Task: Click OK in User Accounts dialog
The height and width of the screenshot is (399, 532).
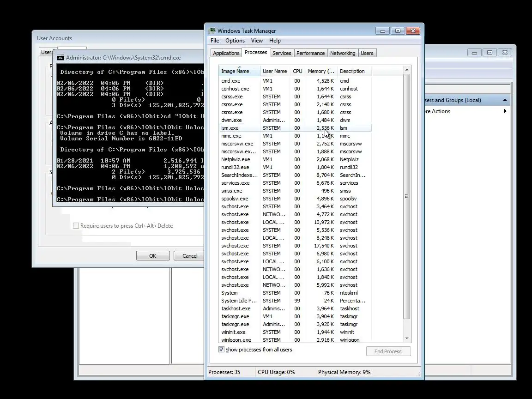Action: tap(153, 256)
